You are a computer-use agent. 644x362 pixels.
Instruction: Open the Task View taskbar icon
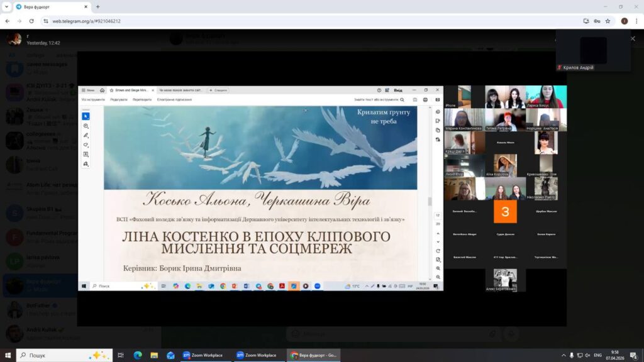[121, 355]
